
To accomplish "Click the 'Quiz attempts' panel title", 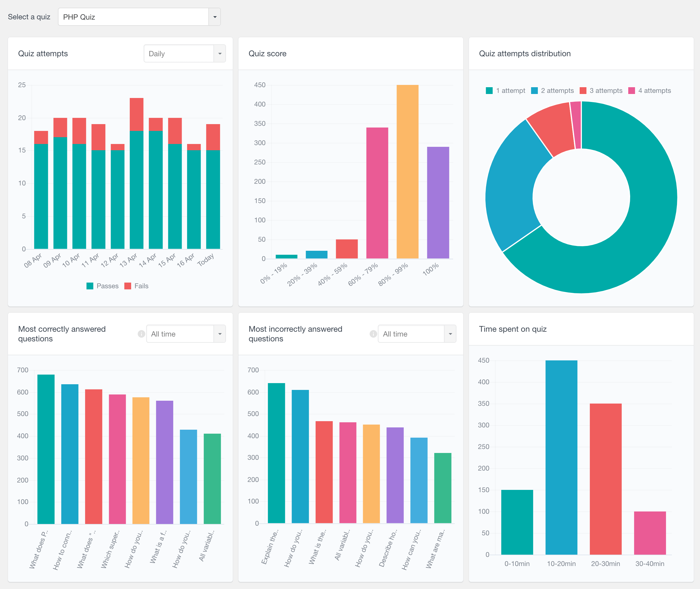I will pos(43,53).
